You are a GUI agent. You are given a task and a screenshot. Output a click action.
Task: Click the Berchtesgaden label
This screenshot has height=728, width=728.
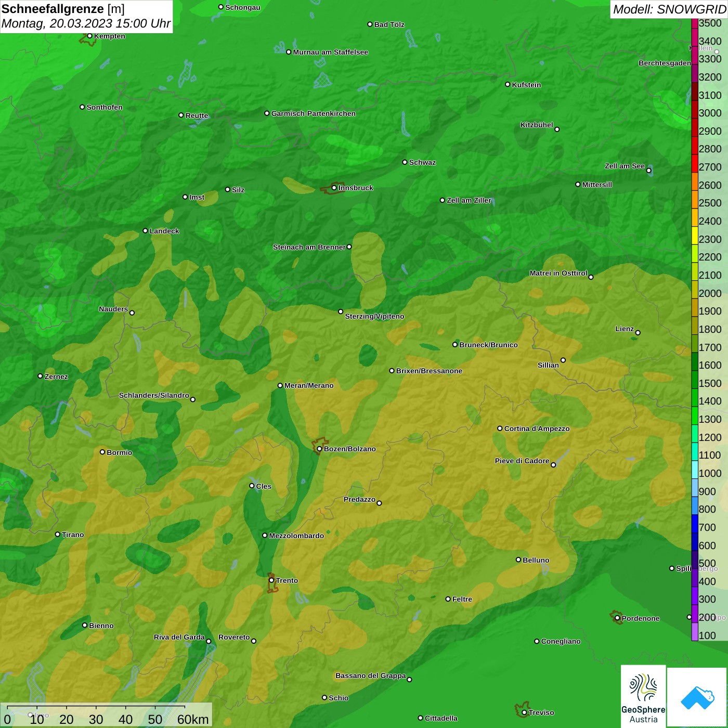pos(665,63)
